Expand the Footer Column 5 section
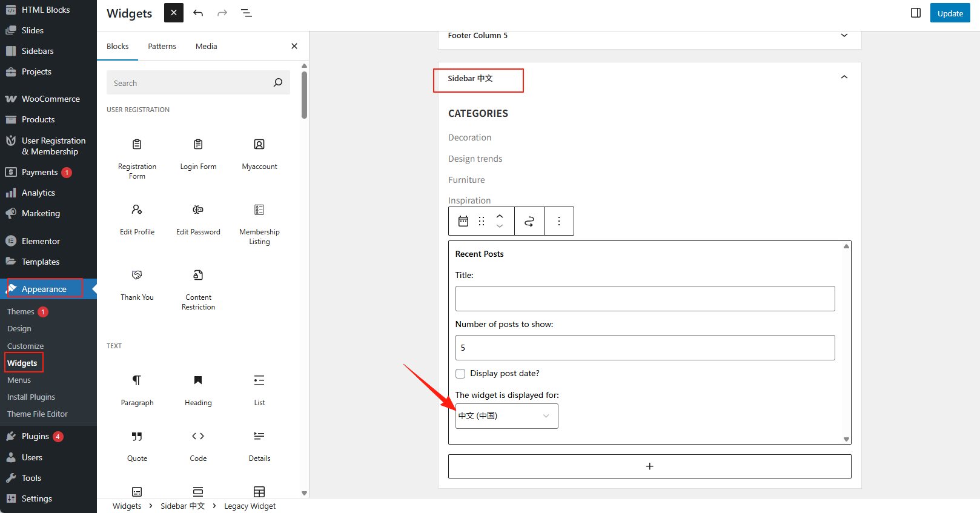The height and width of the screenshot is (513, 980). point(844,36)
